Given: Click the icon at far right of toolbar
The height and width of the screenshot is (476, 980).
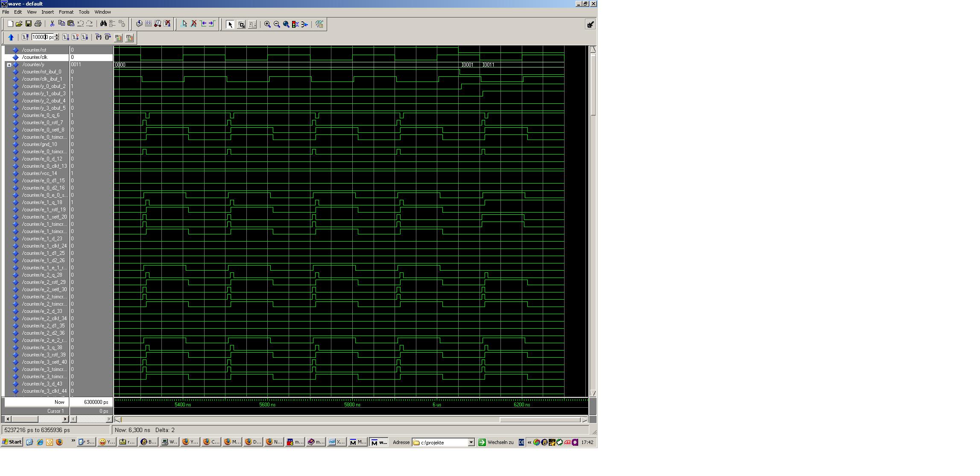Looking at the screenshot, I should 590,24.
